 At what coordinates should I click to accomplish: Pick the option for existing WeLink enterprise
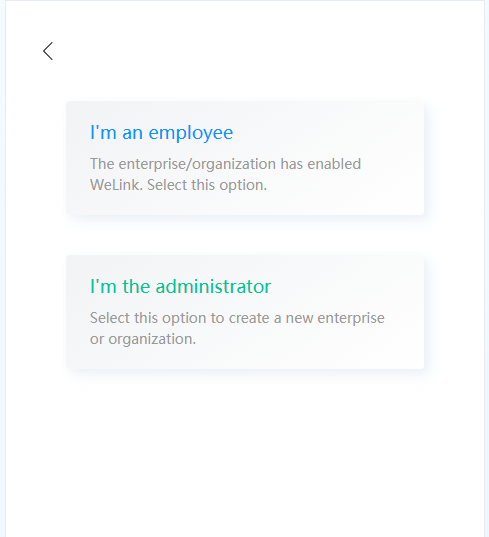[245, 158]
